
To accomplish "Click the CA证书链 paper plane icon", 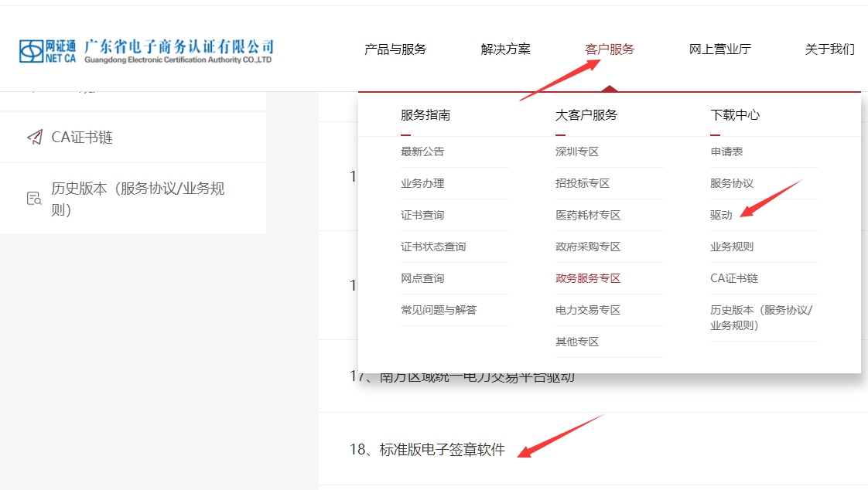I will tap(34, 138).
